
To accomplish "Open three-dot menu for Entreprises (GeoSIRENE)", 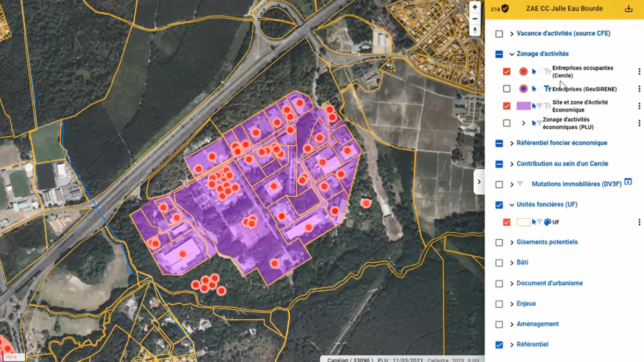I will tap(639, 89).
